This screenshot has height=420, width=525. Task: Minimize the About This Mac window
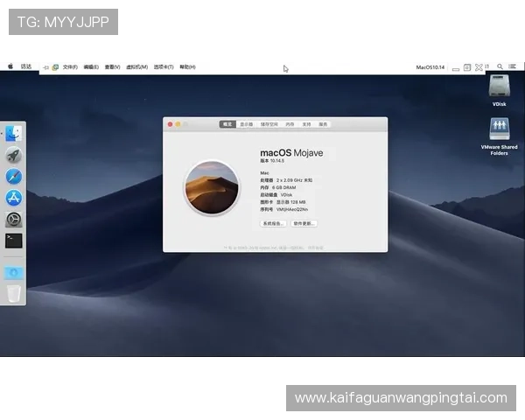coord(178,124)
